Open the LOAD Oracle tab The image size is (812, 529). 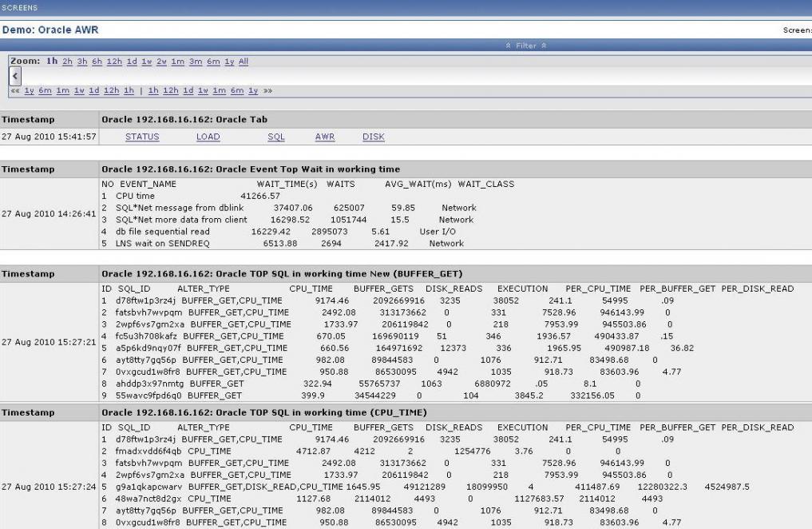click(208, 137)
